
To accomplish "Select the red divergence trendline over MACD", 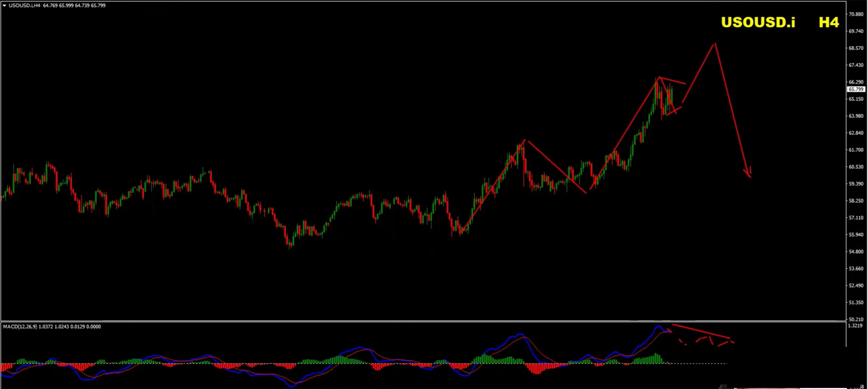I will tap(700, 331).
